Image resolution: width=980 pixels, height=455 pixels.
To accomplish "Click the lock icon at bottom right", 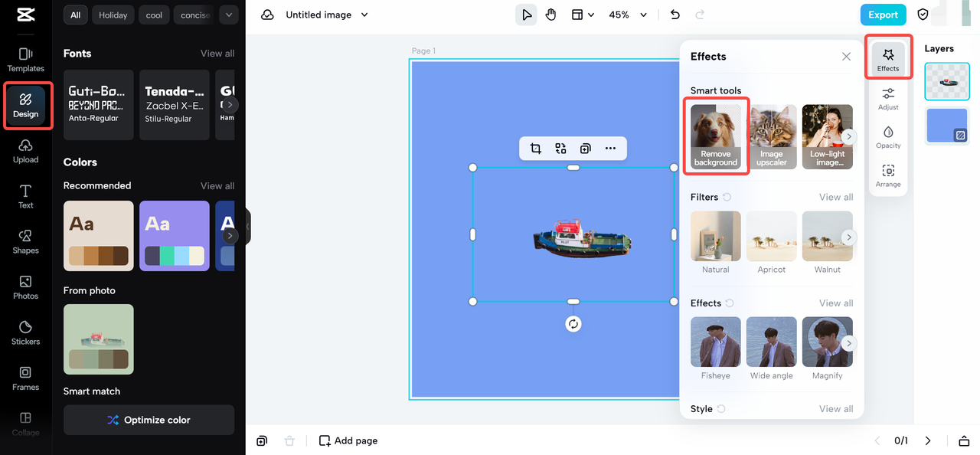I will tap(964, 440).
